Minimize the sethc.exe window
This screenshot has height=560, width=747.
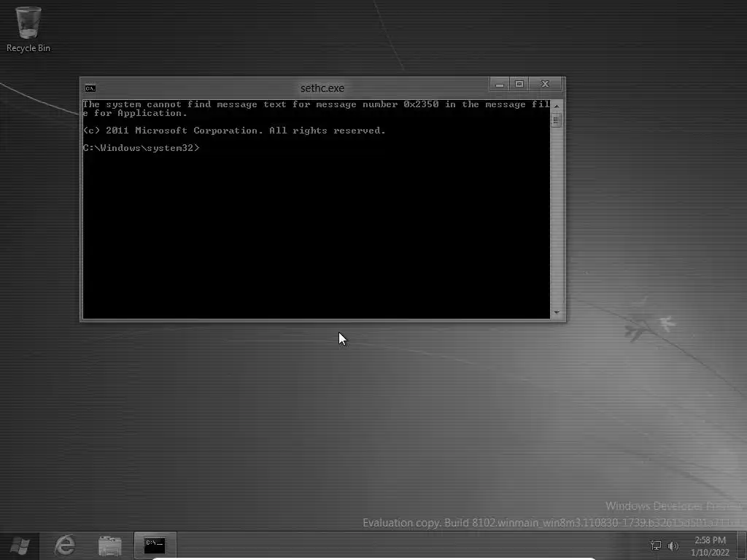coord(499,85)
